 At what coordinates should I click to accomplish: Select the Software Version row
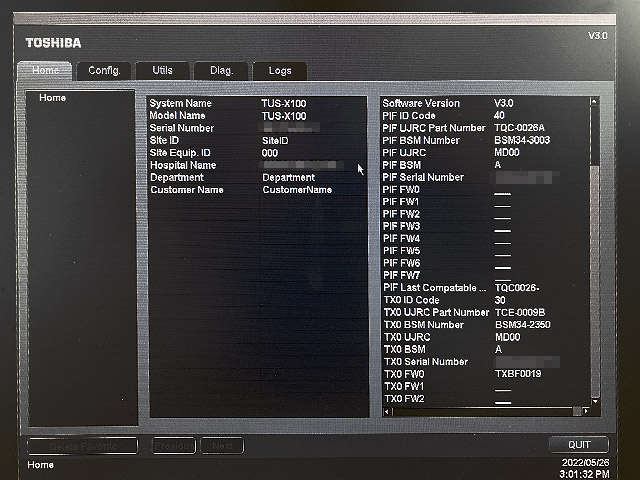pyautogui.click(x=486, y=103)
